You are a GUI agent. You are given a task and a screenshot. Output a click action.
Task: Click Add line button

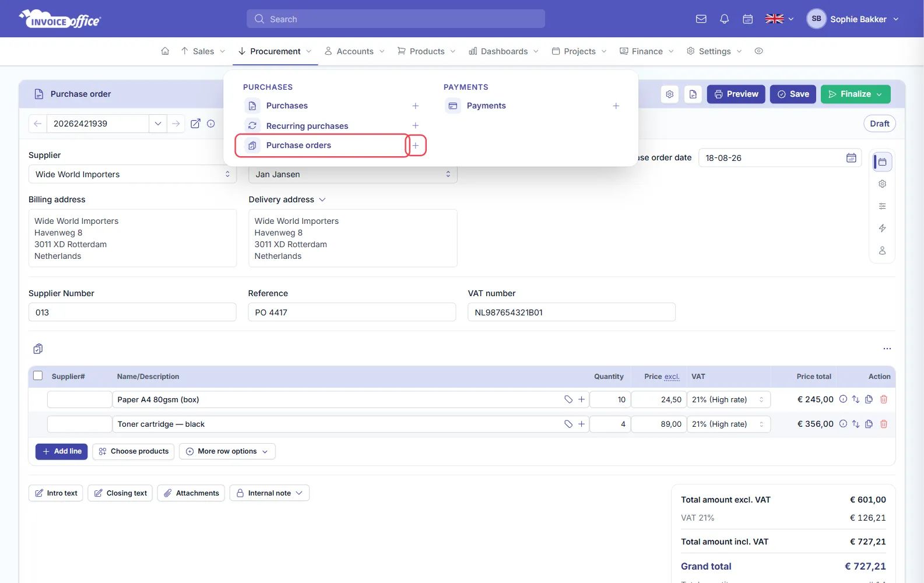pyautogui.click(x=61, y=451)
